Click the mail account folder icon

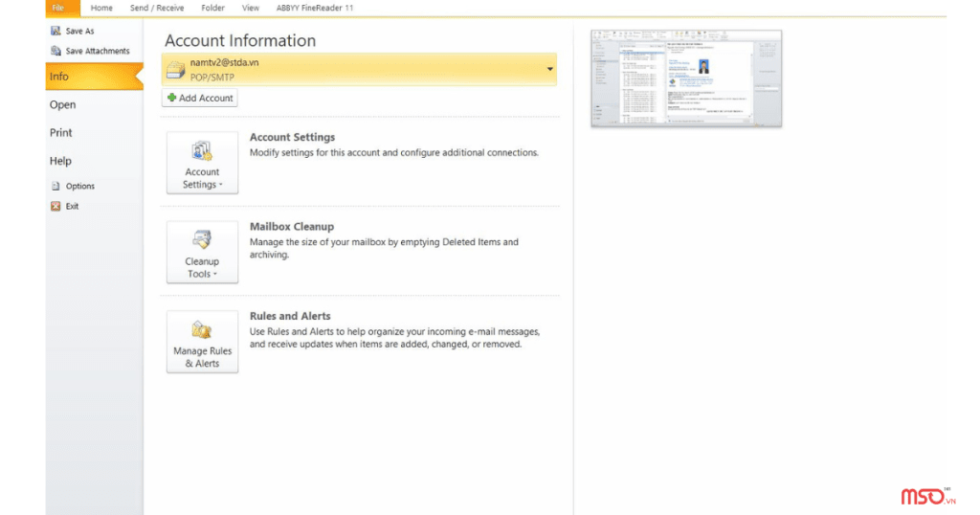[x=176, y=69]
